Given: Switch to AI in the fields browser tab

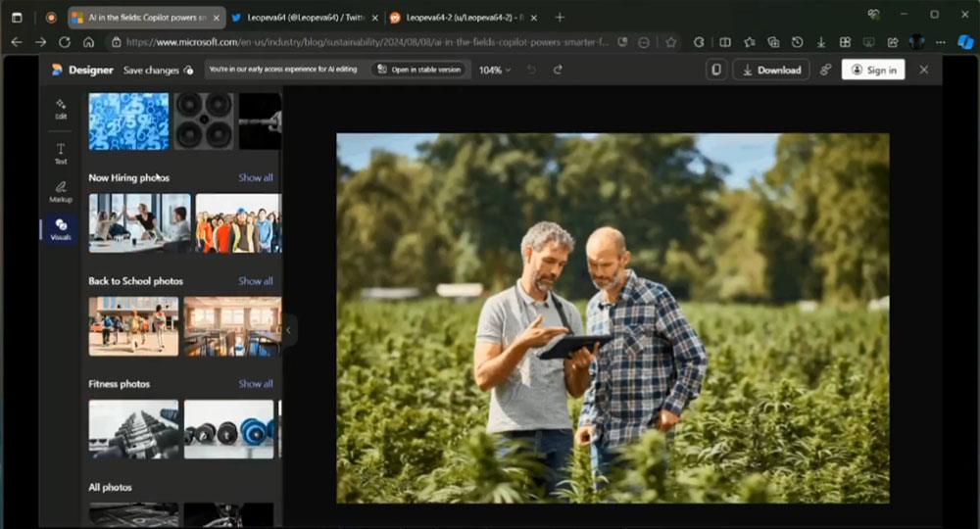Looking at the screenshot, I should click(147, 18).
